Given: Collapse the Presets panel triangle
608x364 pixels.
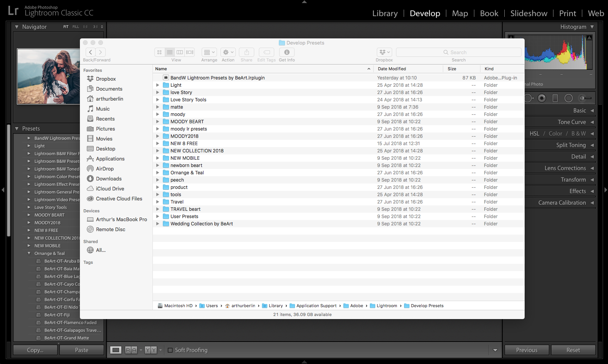Looking at the screenshot, I should (17, 129).
